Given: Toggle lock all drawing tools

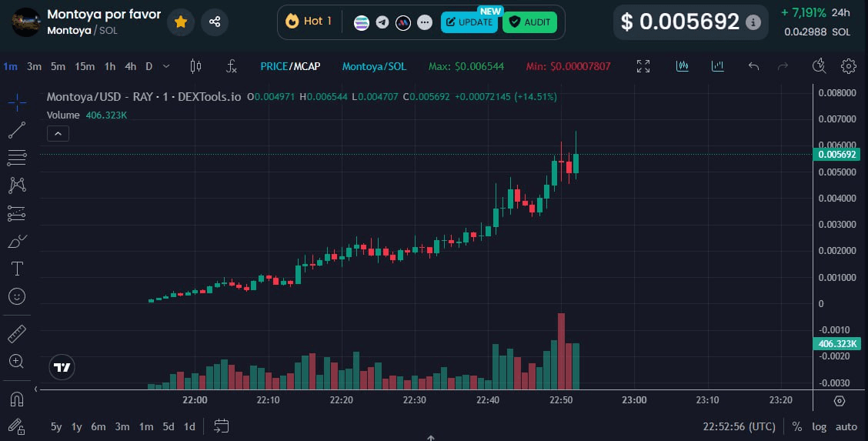Looking at the screenshot, I should tap(17, 426).
